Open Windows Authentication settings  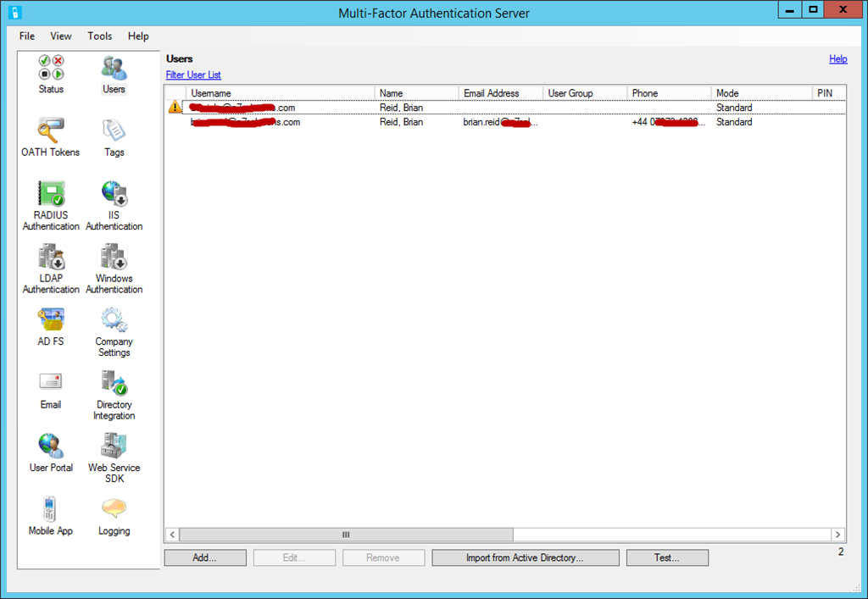click(x=114, y=269)
